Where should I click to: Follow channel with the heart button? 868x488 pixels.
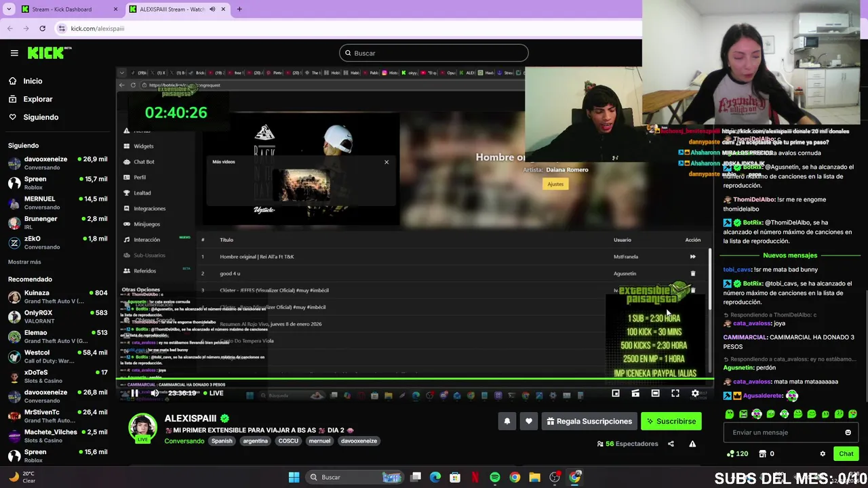pyautogui.click(x=529, y=421)
